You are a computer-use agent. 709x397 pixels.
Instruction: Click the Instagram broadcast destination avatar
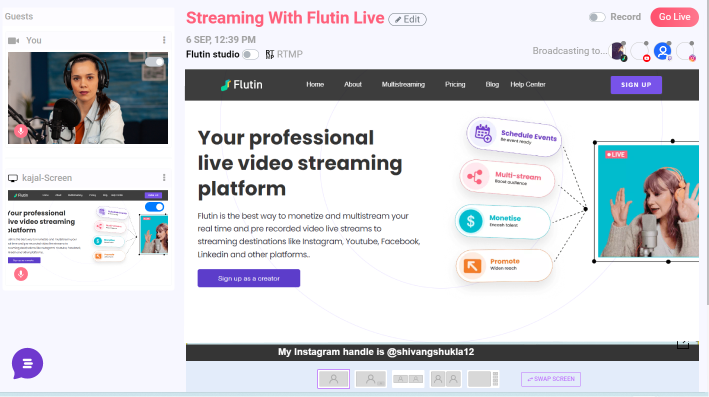685,51
